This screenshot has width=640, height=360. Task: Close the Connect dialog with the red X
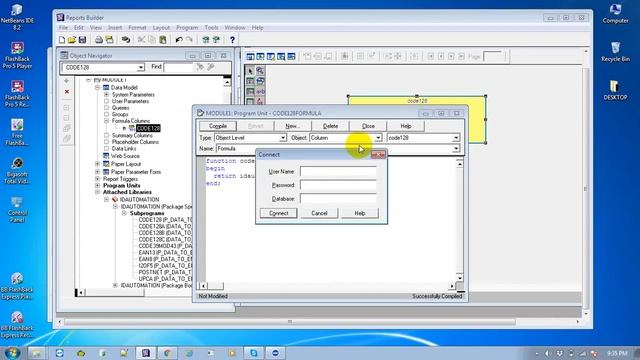378,155
